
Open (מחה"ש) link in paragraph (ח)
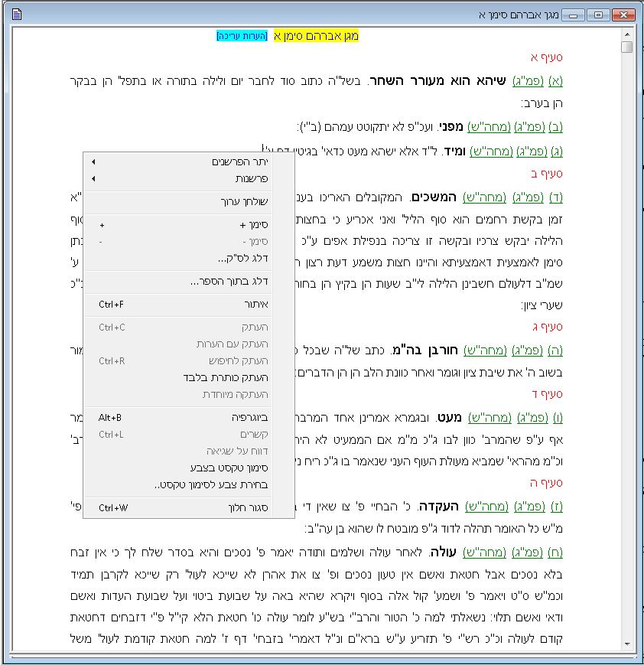click(x=484, y=552)
